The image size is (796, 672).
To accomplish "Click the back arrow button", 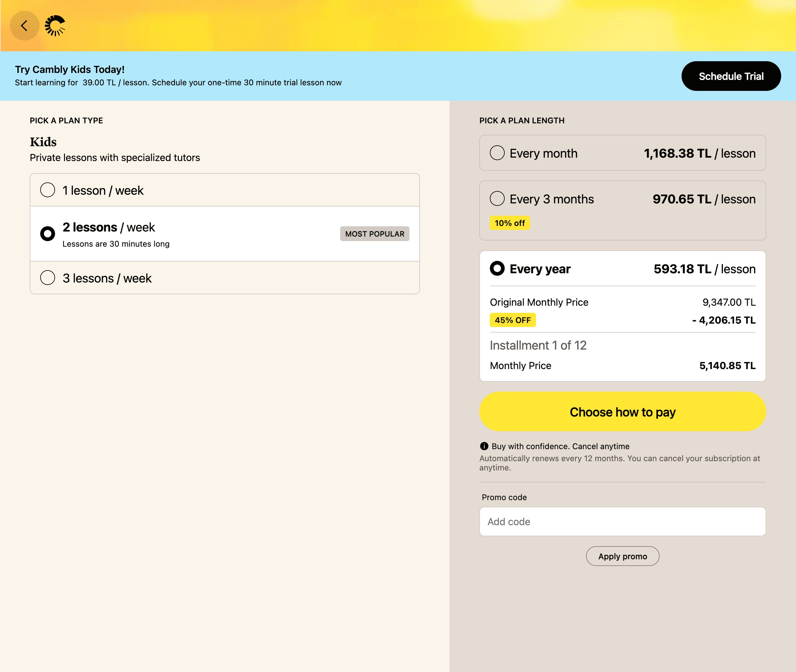I will (x=24, y=26).
